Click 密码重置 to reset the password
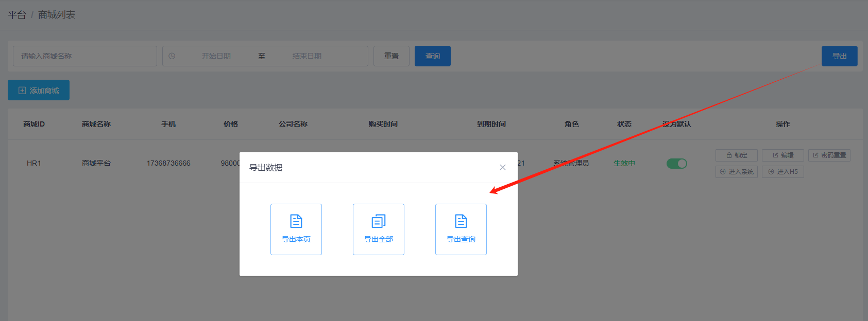Screen dimensions: 868x321 point(829,155)
